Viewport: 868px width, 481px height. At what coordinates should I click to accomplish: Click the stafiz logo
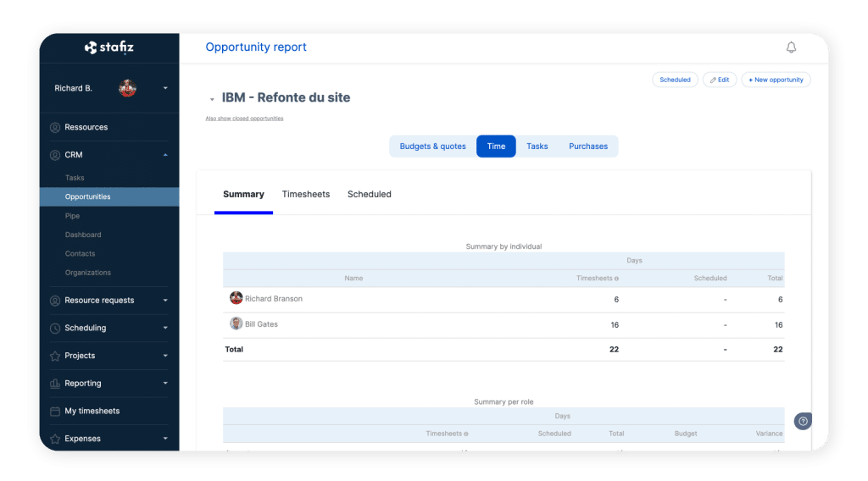pyautogui.click(x=109, y=47)
